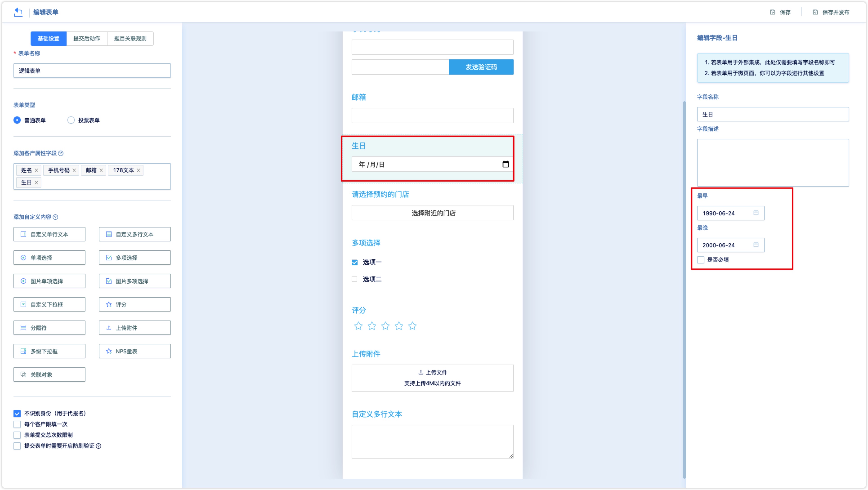Viewport: 868px width, 490px height.
Task: Add an NPS量表 field
Action: pyautogui.click(x=135, y=351)
